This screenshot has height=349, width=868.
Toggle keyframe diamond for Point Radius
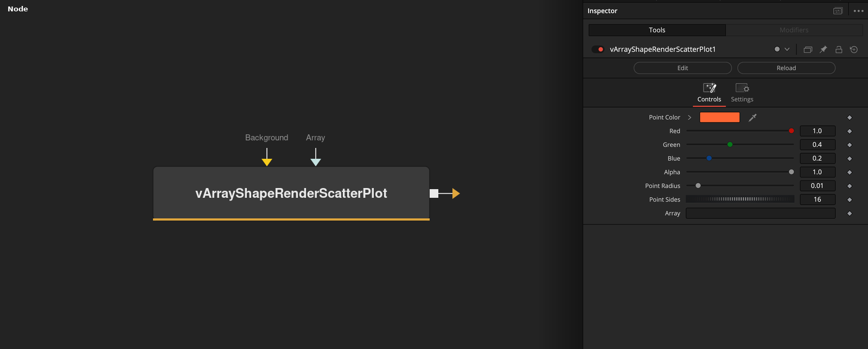850,186
